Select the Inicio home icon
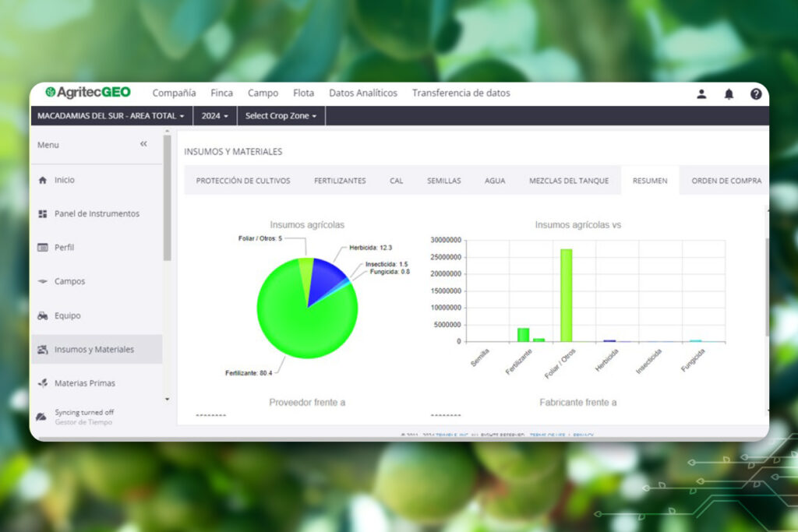 (42, 180)
